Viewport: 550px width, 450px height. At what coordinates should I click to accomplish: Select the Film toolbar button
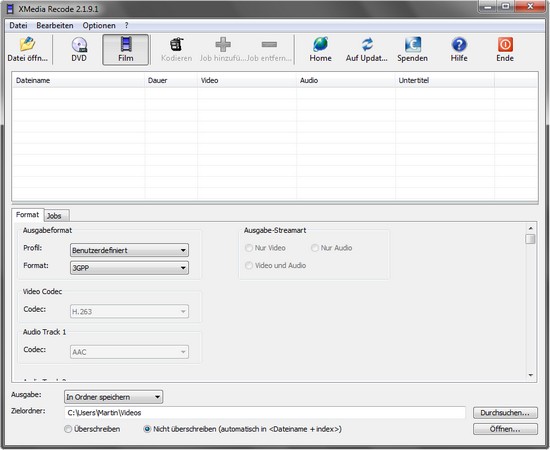pos(126,49)
